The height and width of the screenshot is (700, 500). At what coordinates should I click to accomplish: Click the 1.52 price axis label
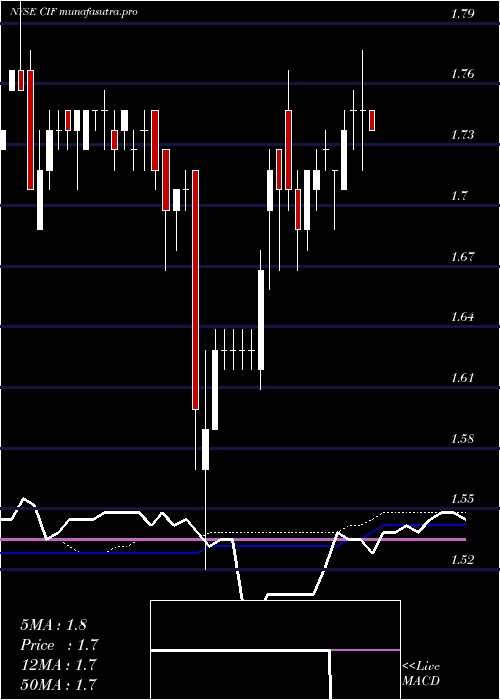pyautogui.click(x=462, y=560)
